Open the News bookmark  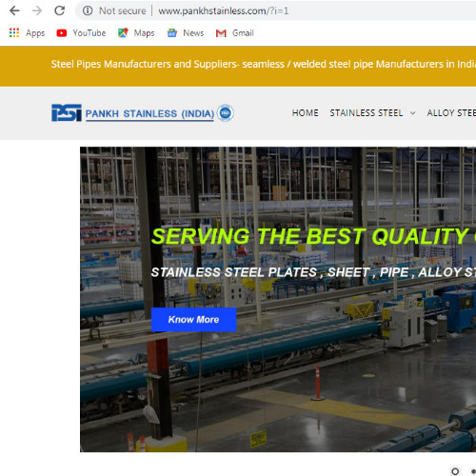pos(186,32)
